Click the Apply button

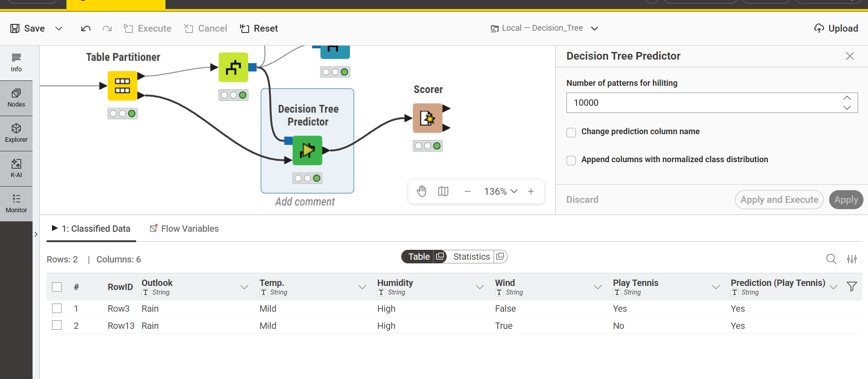pos(846,200)
